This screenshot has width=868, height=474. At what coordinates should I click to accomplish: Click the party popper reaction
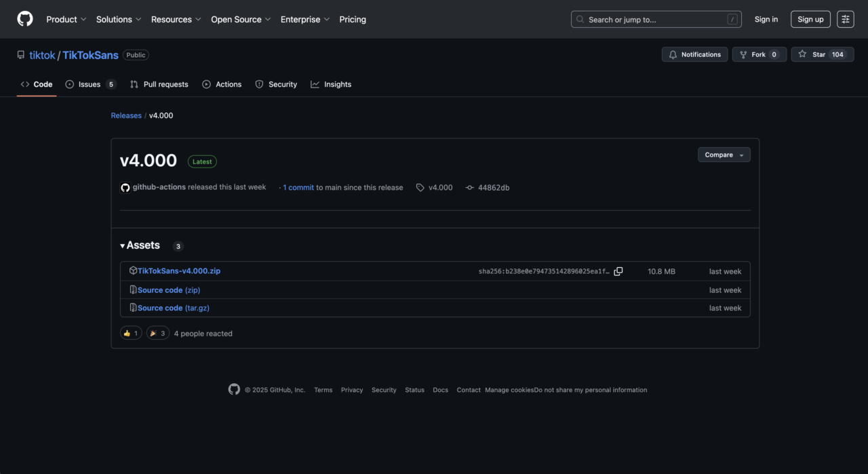(x=158, y=333)
